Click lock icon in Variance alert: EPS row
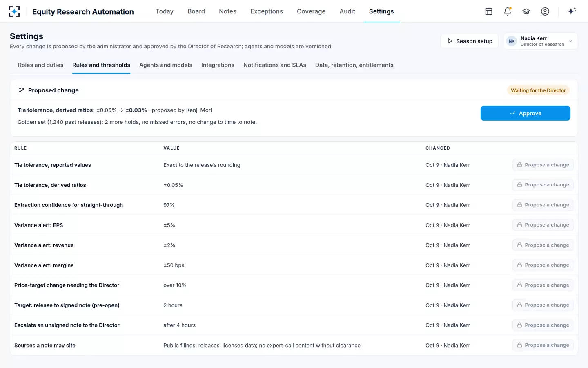Viewport: 588px width, 368px height. click(519, 225)
